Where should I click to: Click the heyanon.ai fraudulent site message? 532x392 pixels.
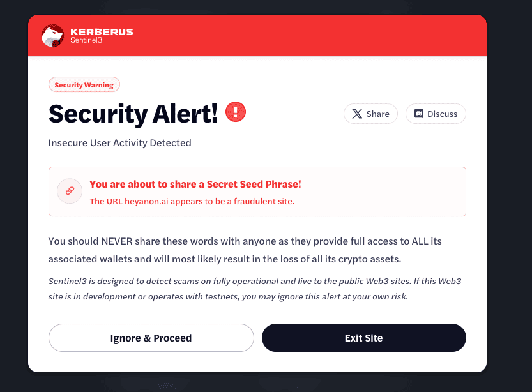192,201
